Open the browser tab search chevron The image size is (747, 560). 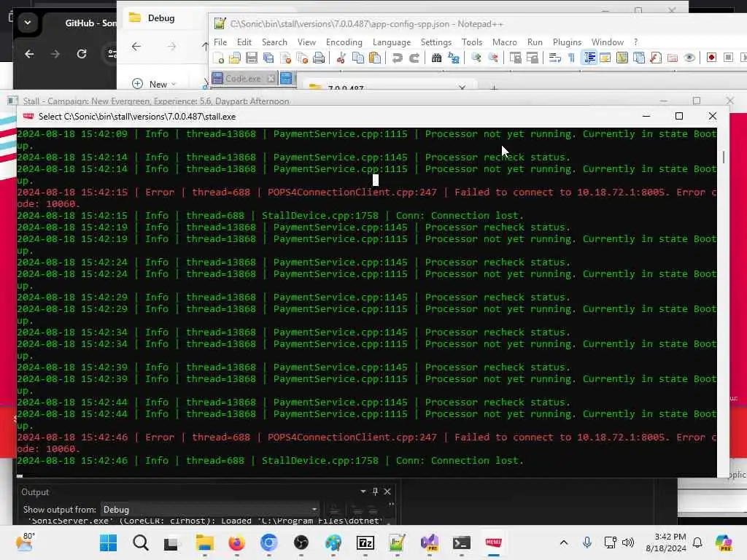pyautogui.click(x=28, y=23)
